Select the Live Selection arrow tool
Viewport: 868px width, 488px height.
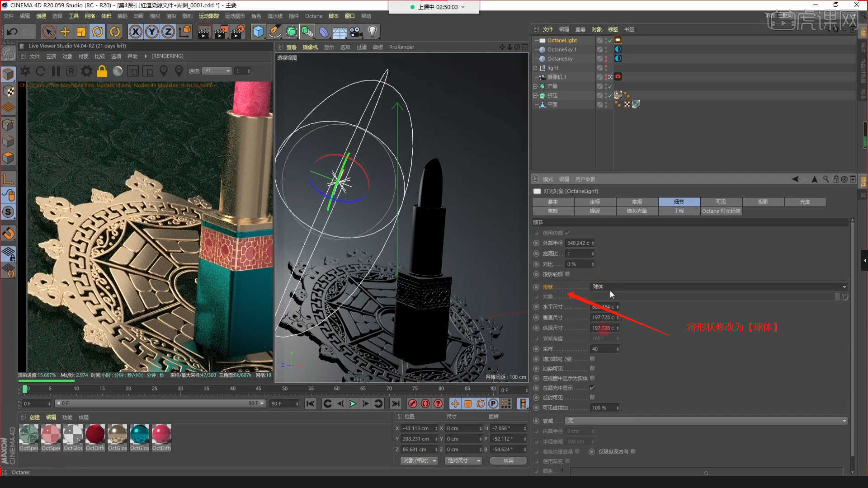pyautogui.click(x=48, y=32)
